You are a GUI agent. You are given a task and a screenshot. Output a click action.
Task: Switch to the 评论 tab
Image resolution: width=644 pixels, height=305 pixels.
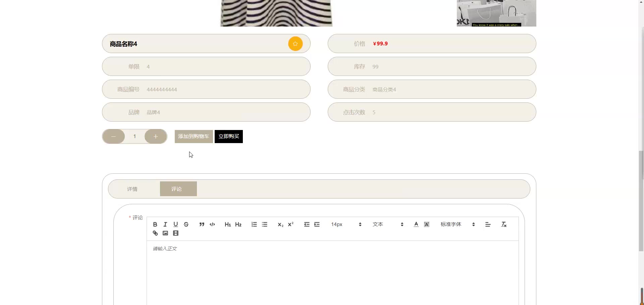(178, 189)
